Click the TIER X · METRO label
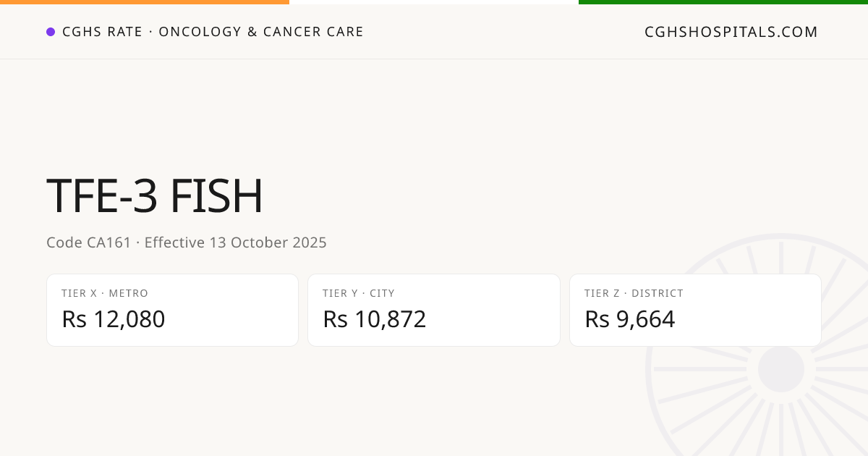This screenshot has height=456, width=868. pyautogui.click(x=105, y=293)
